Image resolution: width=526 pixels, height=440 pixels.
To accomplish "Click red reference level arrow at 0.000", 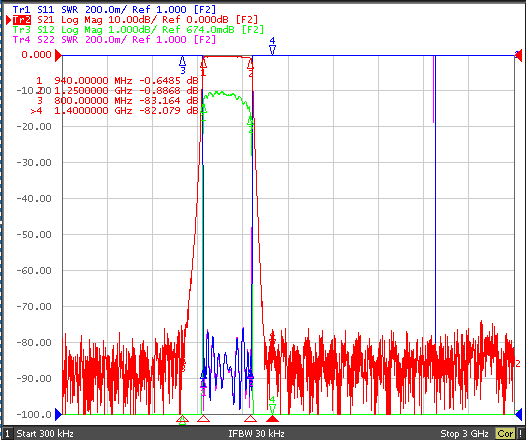I will pyautogui.click(x=58, y=55).
